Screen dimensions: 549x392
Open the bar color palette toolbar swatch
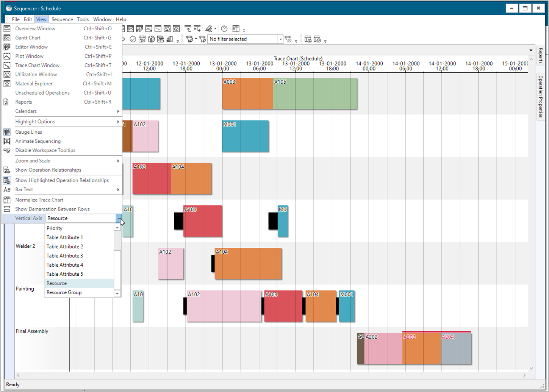tap(169, 39)
